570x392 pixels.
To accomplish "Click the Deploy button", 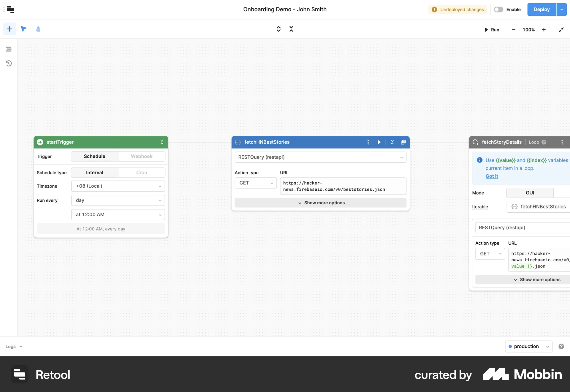I will point(541,9).
